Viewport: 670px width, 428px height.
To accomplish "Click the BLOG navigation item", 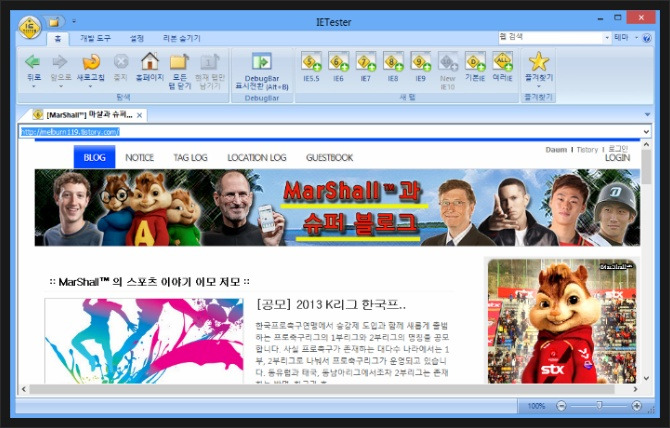I will [x=94, y=157].
